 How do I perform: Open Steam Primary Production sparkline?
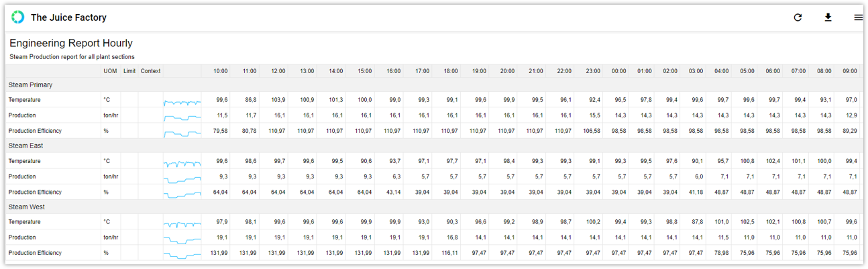pyautogui.click(x=182, y=115)
